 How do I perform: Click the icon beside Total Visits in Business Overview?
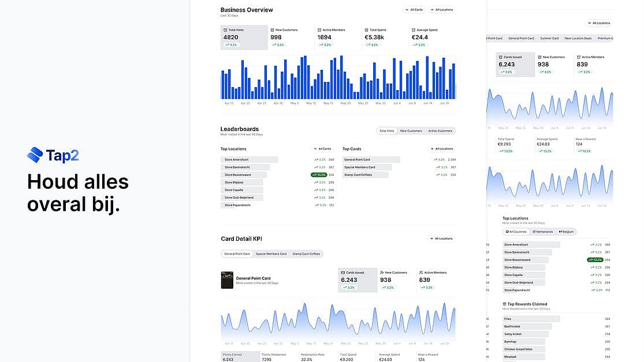coord(225,30)
